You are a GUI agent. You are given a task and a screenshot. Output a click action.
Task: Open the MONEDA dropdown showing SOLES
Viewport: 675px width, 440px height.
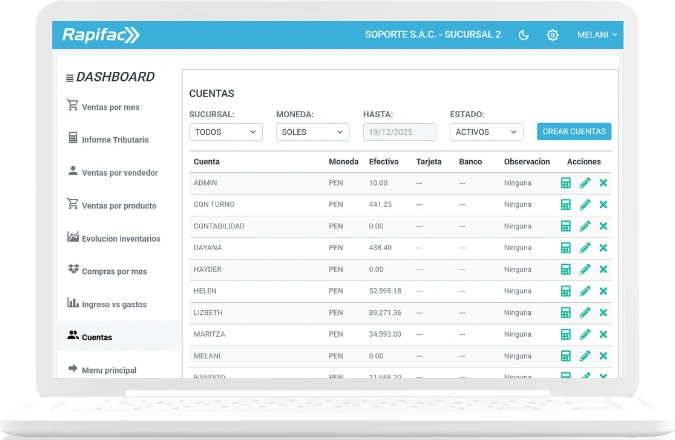click(313, 132)
